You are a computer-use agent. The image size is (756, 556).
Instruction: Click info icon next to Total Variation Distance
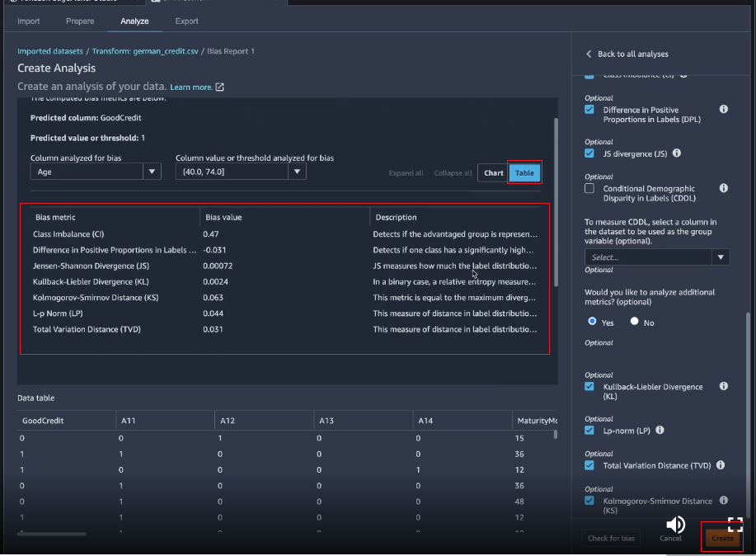pos(720,465)
